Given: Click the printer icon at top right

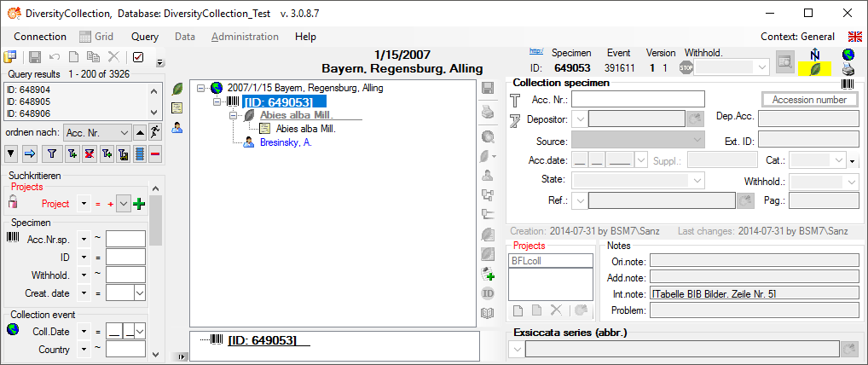Looking at the screenshot, I should click(x=848, y=69).
